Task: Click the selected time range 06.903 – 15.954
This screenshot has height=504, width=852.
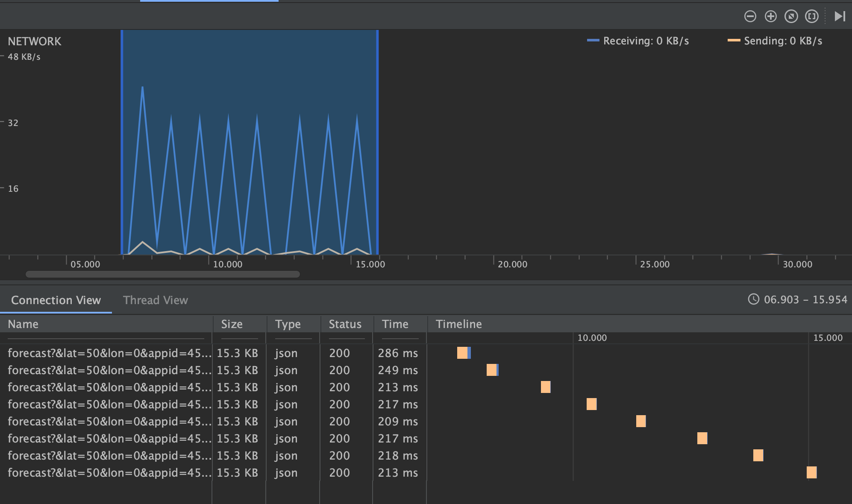Action: click(805, 299)
